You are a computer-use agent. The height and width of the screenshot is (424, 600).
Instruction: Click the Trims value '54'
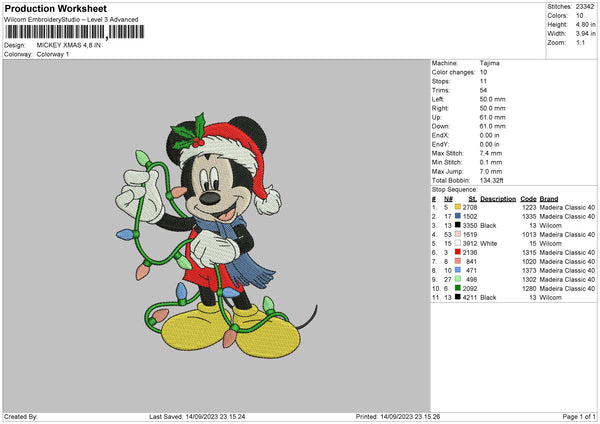483,90
